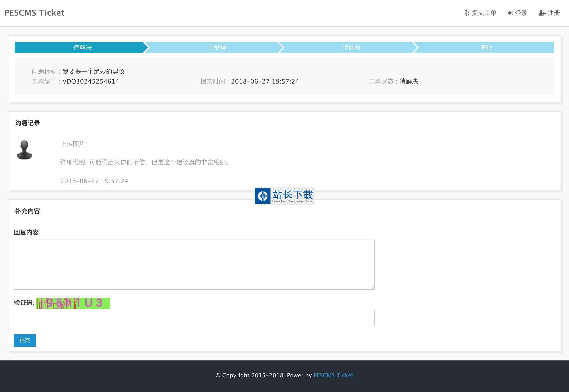Focus the 回复内容 reply textarea

[194, 264]
